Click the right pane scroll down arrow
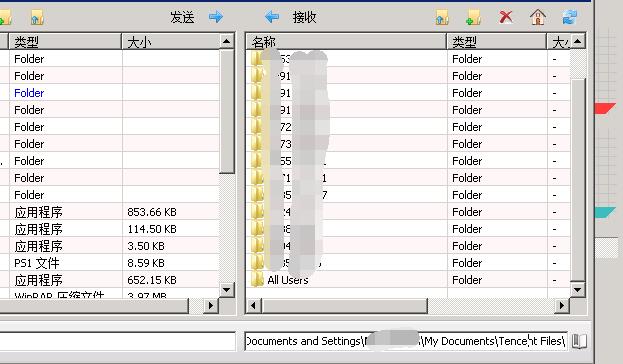This screenshot has height=364, width=623. [578, 289]
